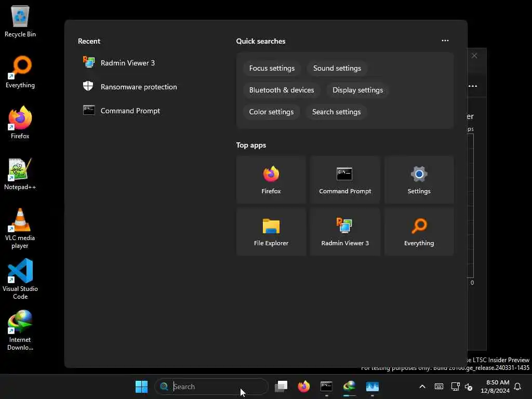This screenshot has height=399, width=532.
Task: Open the clock showing 8:50 AM
Action: pos(495,387)
